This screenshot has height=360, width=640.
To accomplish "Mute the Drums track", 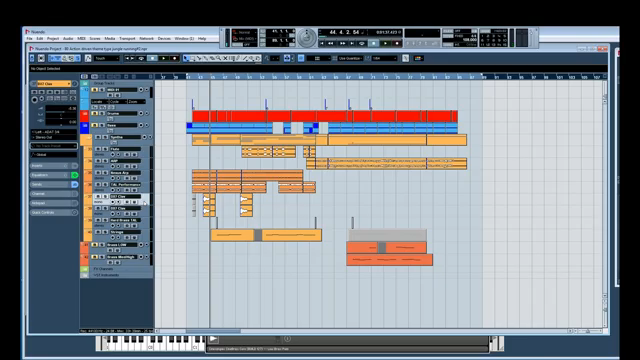I will pyautogui.click(x=95, y=113).
